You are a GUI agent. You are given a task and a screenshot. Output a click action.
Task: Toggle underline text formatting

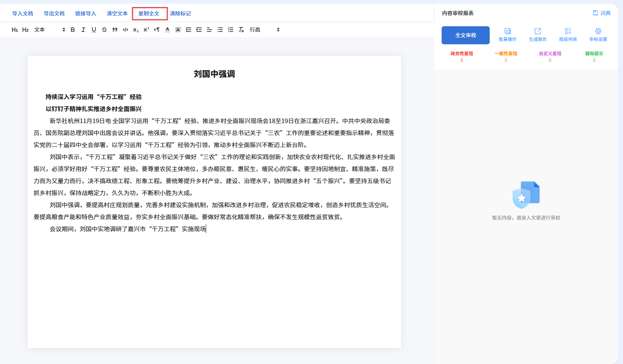tap(94, 30)
